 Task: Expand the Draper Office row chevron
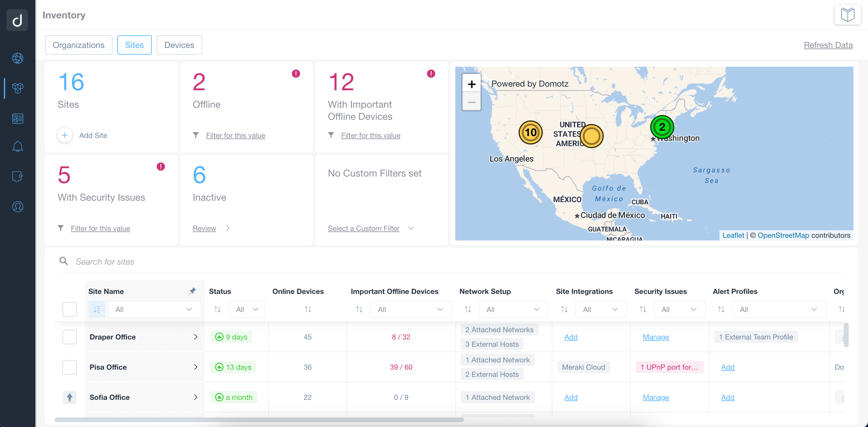[196, 337]
